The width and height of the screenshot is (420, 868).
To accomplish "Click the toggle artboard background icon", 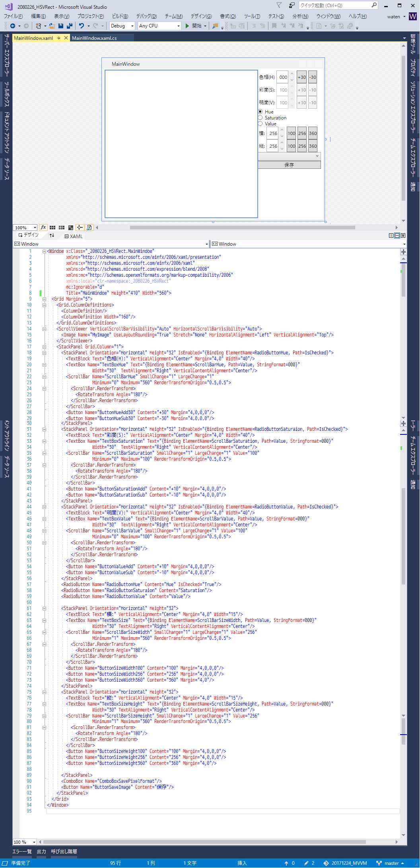I will pyautogui.click(x=71, y=228).
